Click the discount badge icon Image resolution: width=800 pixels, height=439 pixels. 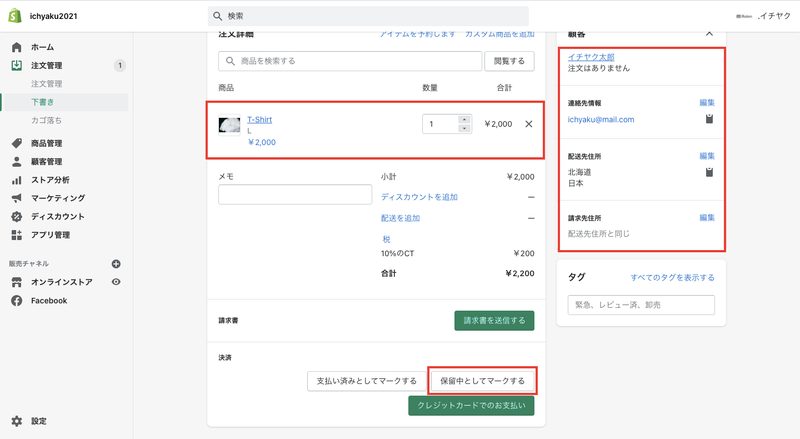coord(16,216)
